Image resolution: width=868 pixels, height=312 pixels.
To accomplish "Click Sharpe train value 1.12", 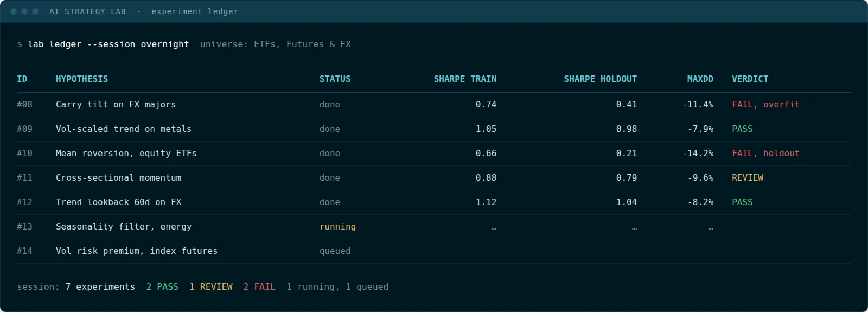I will coord(486,202).
